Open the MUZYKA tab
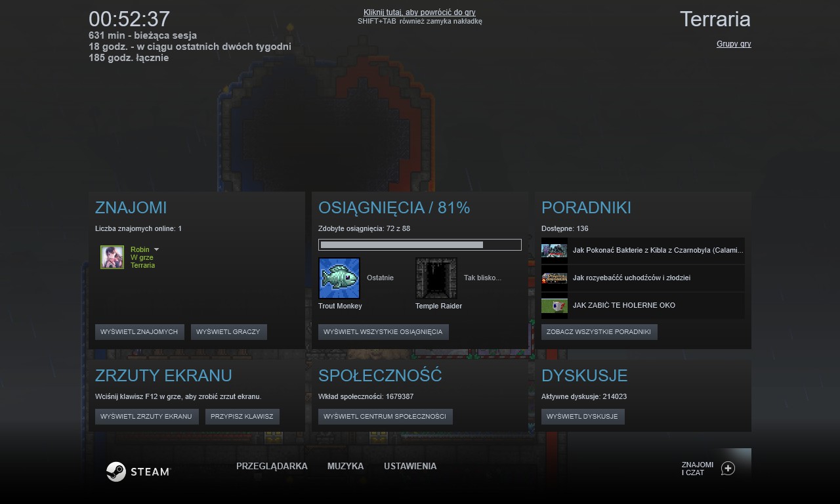 345,466
